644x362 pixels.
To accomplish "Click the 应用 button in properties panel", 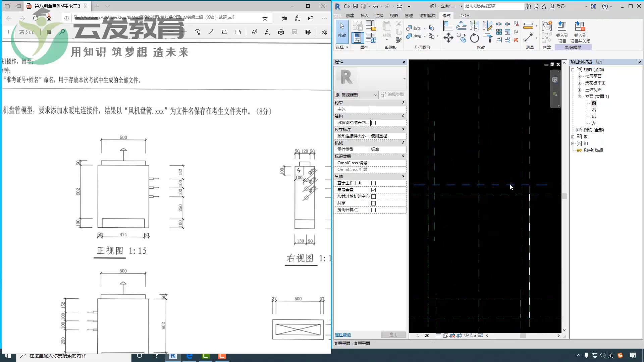I will coord(393,335).
